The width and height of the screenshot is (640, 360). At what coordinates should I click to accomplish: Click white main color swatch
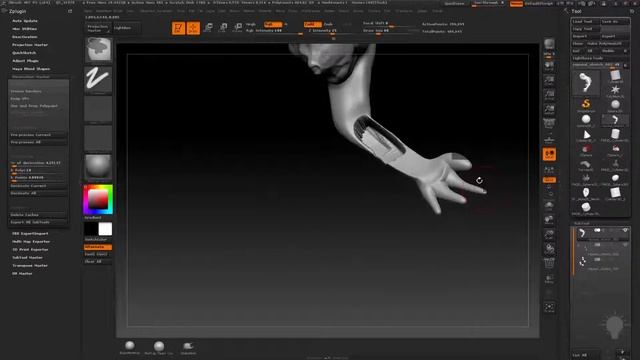pos(105,229)
